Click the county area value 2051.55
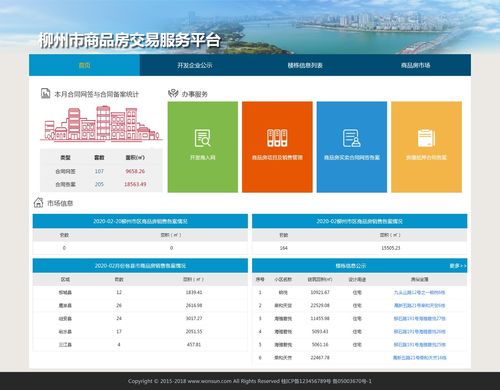500x390 pixels. point(194,331)
